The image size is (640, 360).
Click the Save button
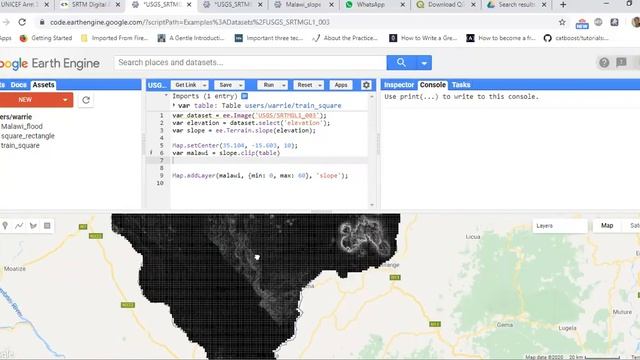coord(225,85)
